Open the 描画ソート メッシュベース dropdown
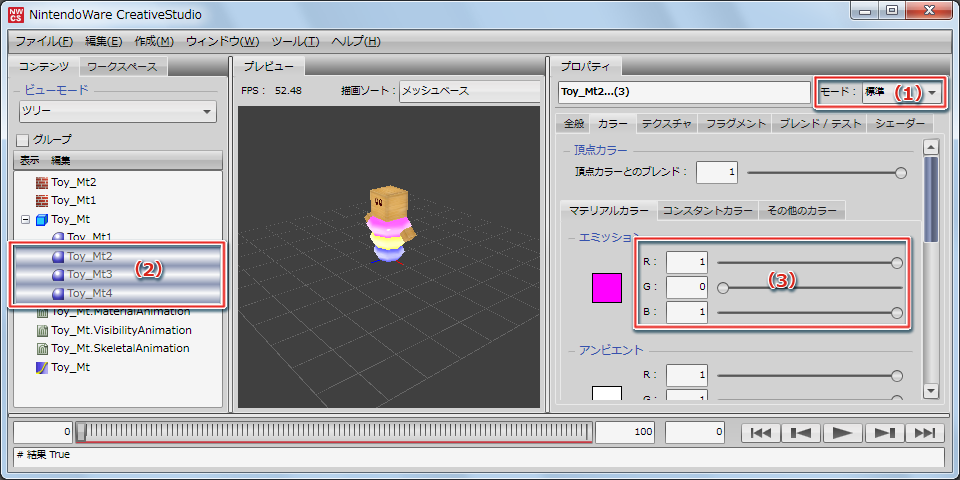Image resolution: width=960 pixels, height=480 pixels. 472,91
